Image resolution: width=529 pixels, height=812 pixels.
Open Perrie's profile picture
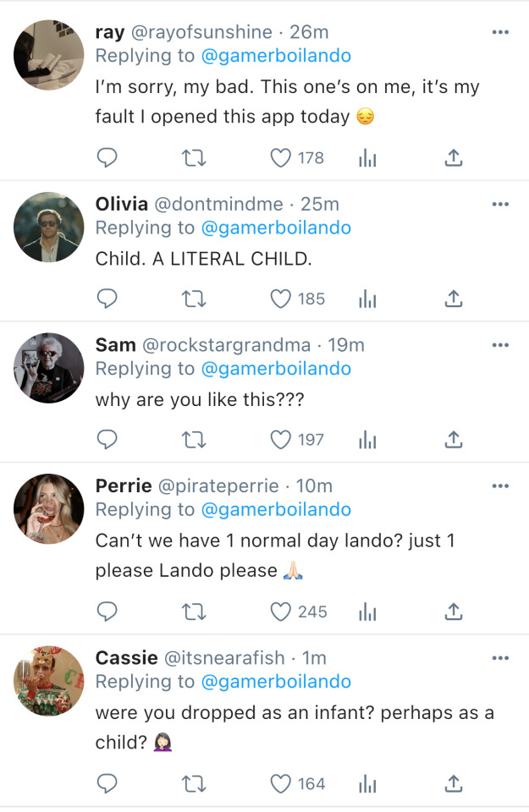click(49, 508)
